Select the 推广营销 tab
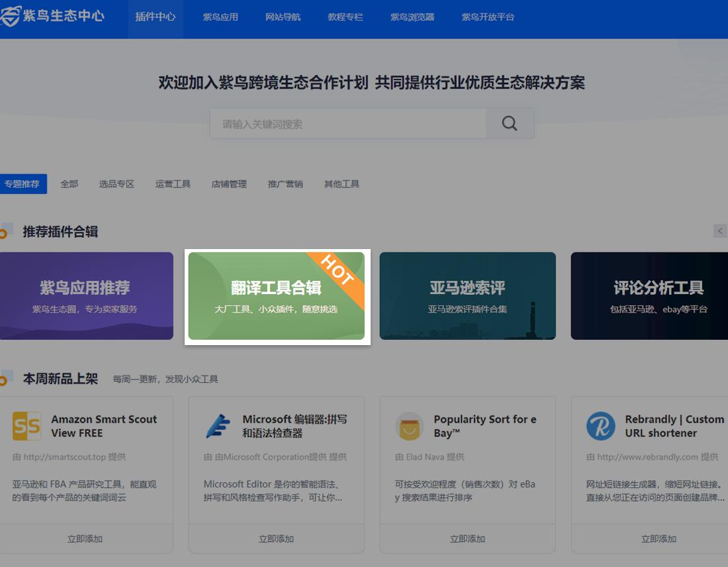 [x=285, y=183]
